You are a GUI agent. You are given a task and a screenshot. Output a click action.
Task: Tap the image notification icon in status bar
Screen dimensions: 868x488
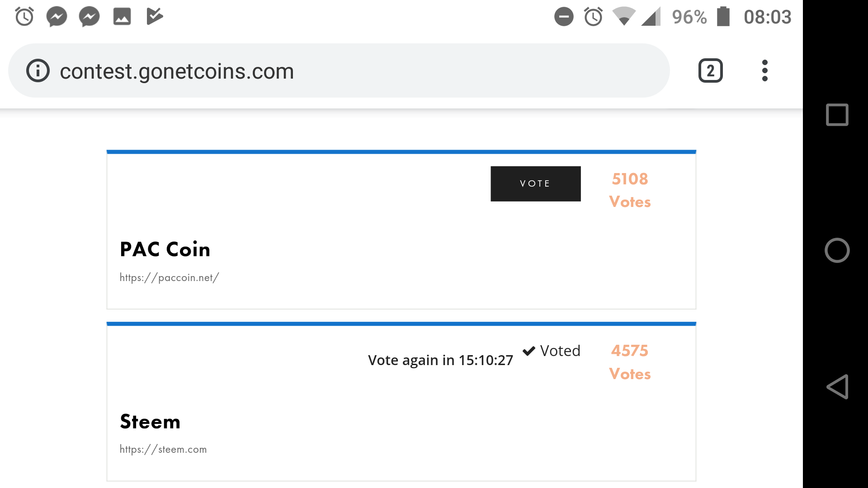122,17
